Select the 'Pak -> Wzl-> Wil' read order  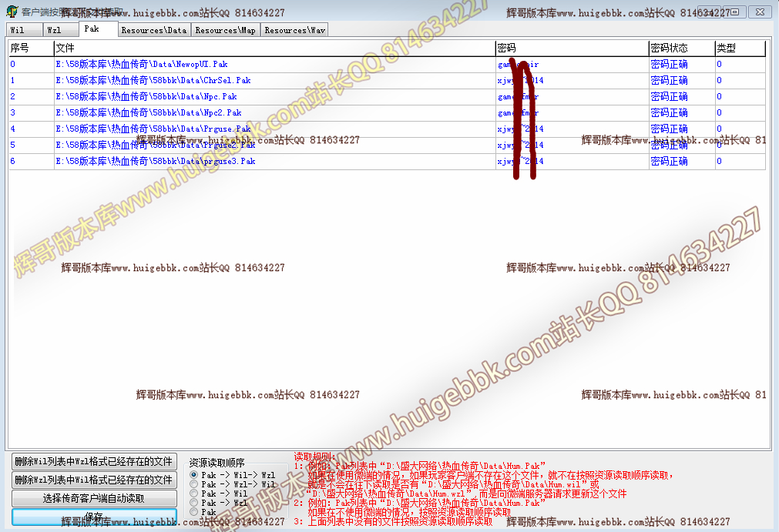click(x=194, y=484)
